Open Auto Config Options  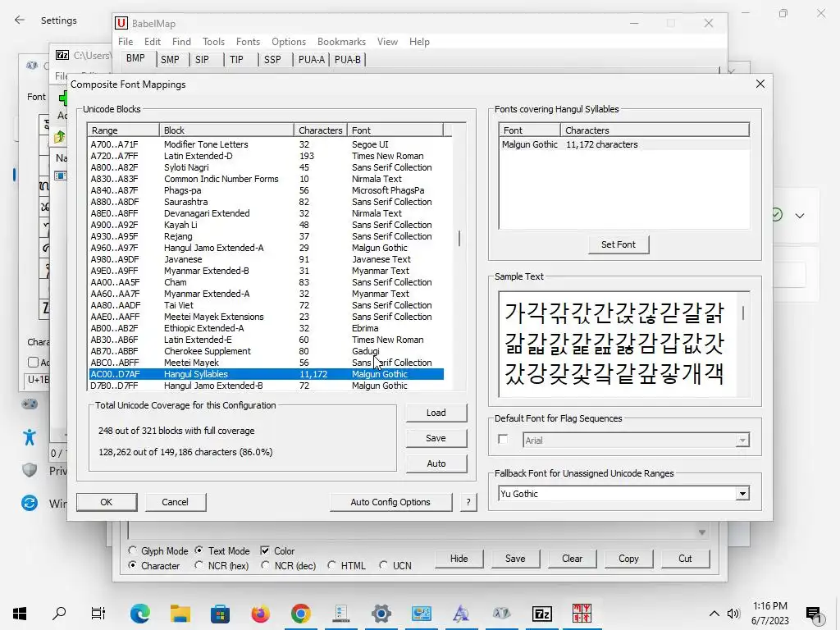click(390, 502)
